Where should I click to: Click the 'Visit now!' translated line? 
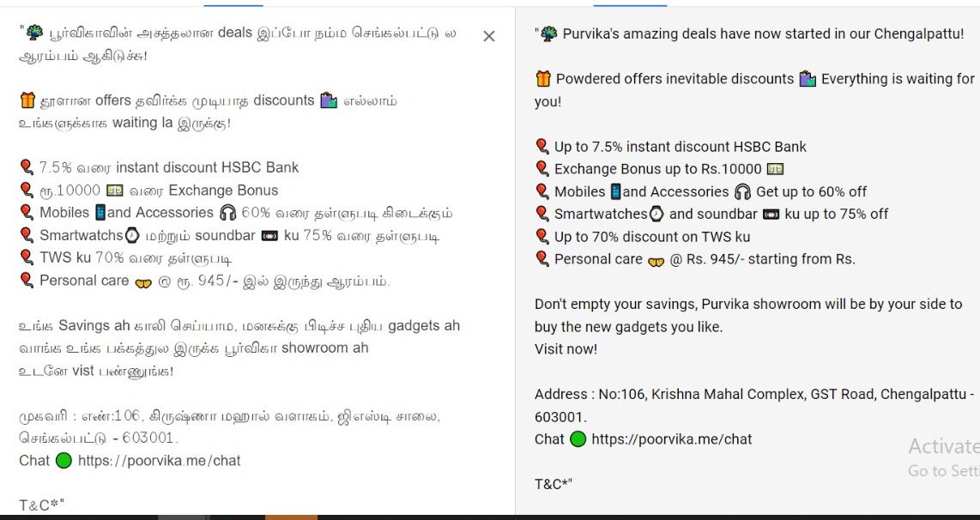(x=566, y=349)
